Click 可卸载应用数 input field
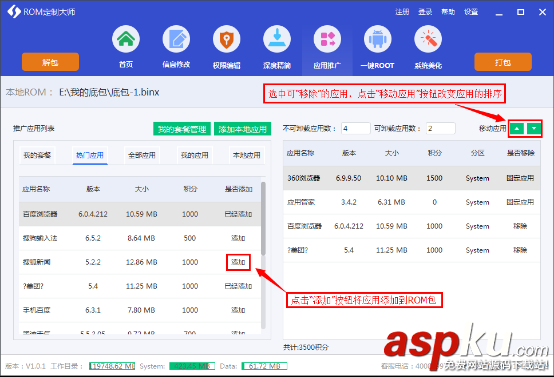Viewport: 554px width, 377px height. (441, 128)
